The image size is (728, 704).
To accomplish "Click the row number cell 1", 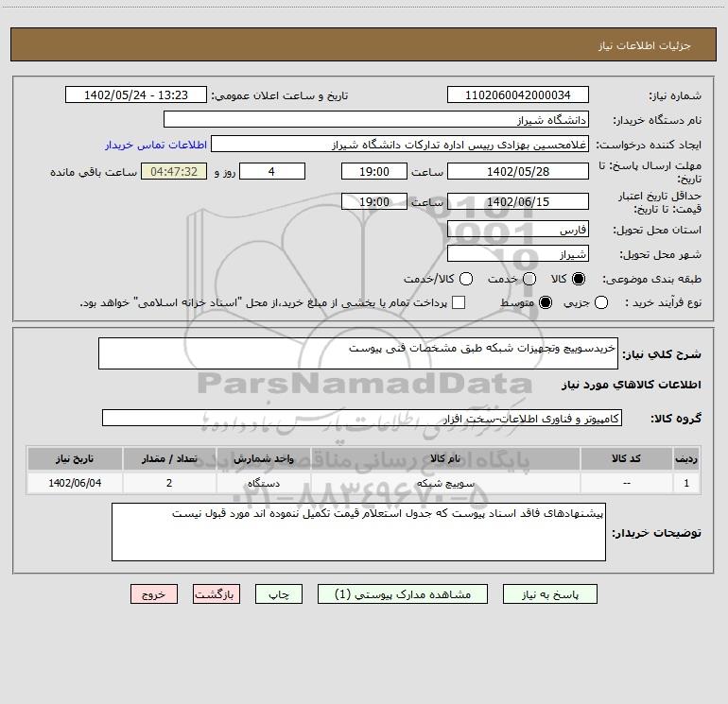I will 686,483.
